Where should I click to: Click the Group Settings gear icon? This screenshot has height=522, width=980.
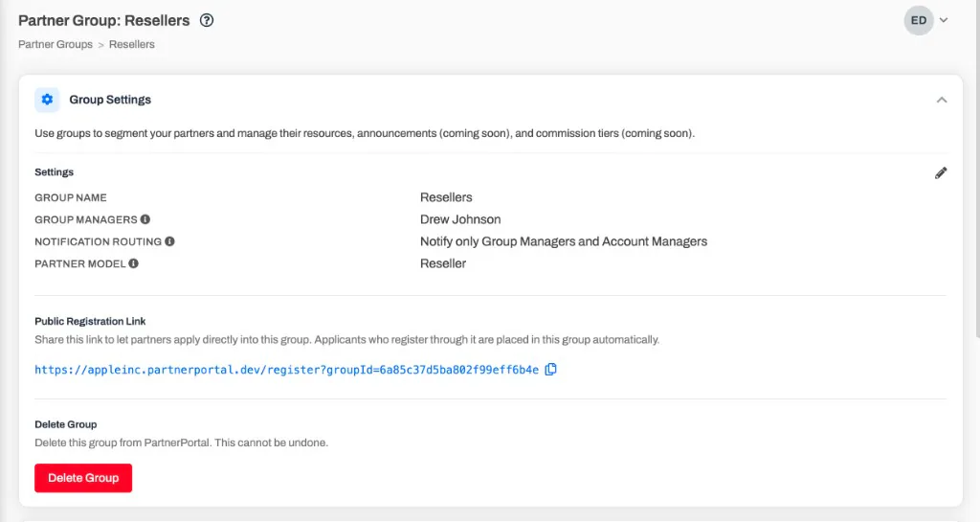[47, 100]
